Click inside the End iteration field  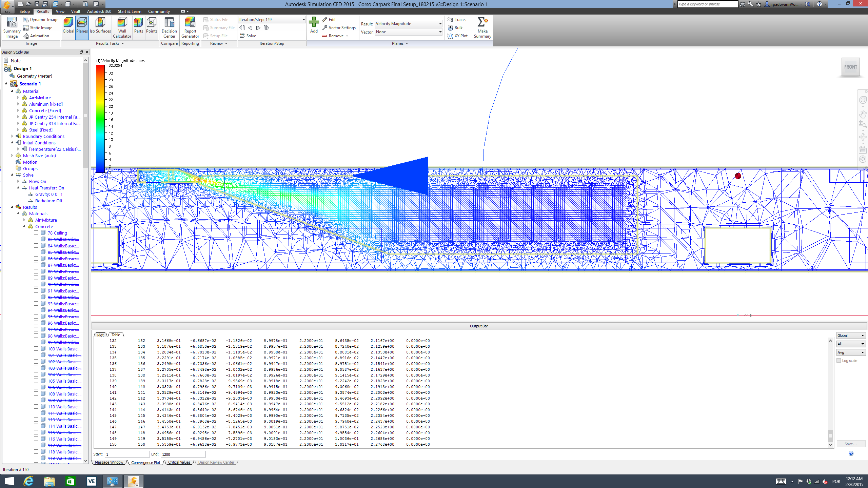pos(183,454)
